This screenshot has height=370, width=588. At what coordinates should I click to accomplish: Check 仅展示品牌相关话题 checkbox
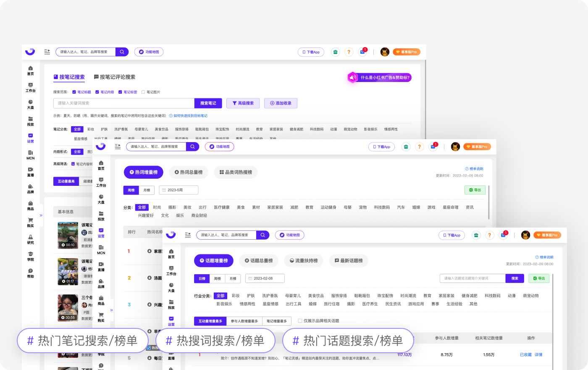coord(300,321)
